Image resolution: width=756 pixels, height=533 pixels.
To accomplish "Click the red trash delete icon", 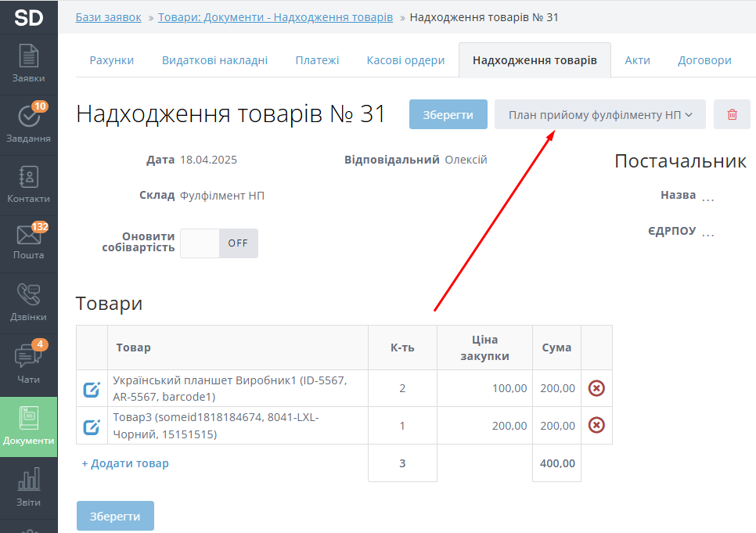I will tap(732, 114).
